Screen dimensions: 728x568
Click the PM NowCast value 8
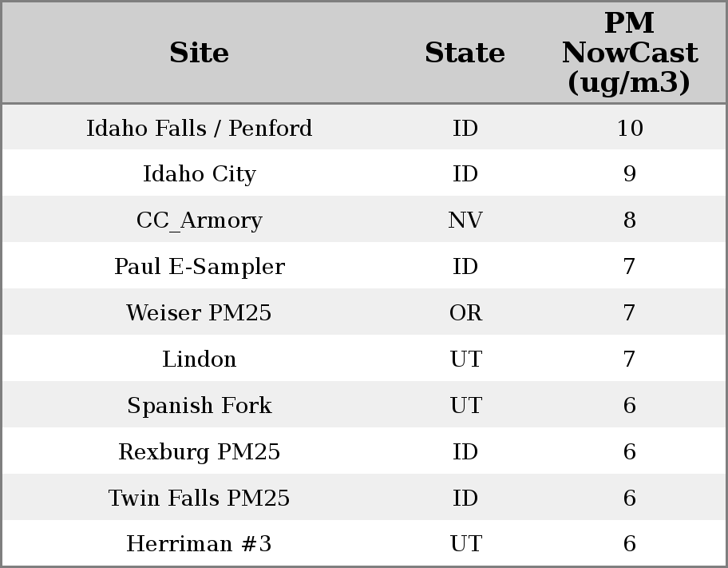(629, 220)
